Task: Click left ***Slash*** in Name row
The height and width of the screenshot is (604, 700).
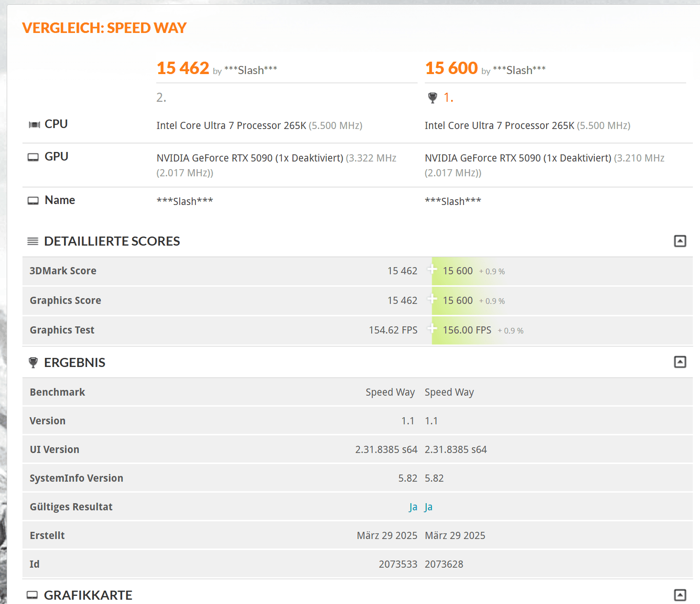Action: 185,201
